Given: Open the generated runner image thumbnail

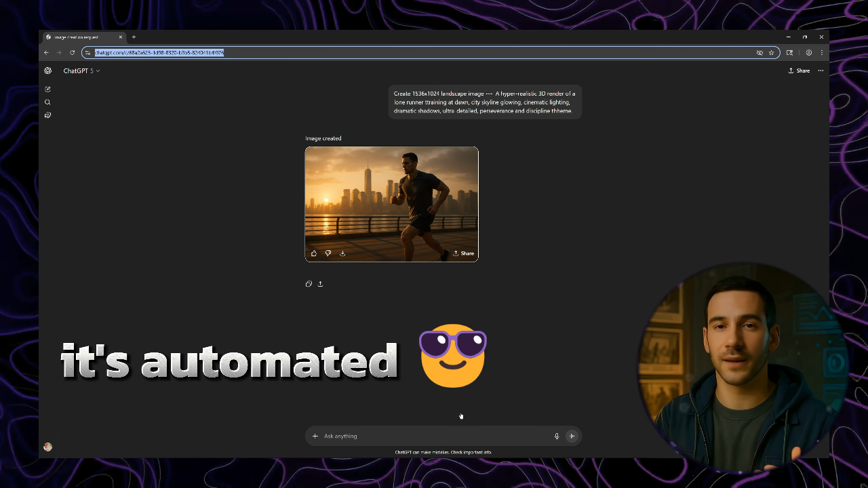Looking at the screenshot, I should 391,204.
